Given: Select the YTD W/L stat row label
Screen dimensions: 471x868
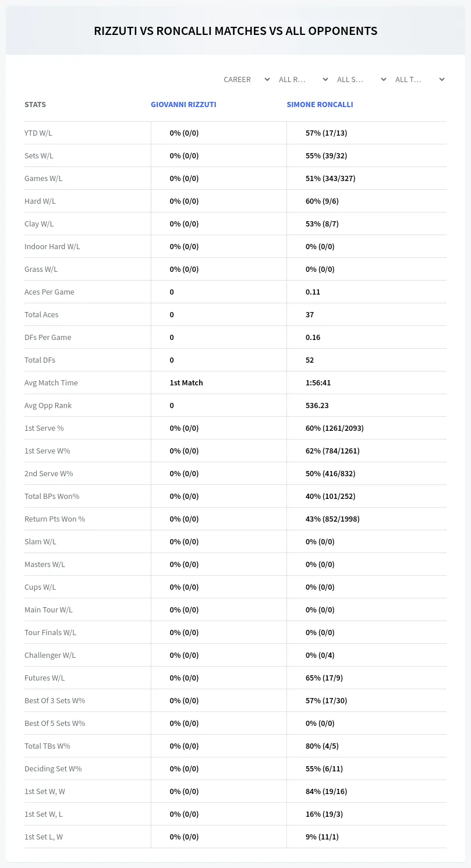Looking at the screenshot, I should point(38,133).
